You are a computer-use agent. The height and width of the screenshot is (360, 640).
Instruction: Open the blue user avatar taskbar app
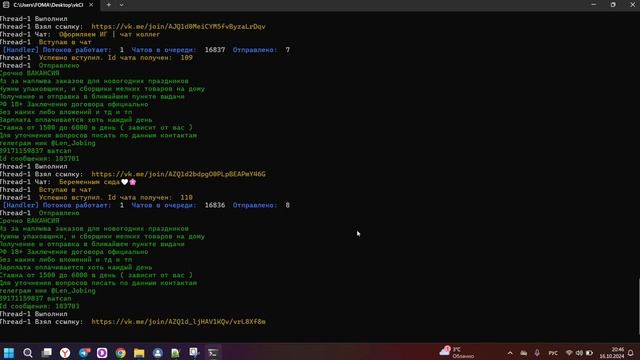coord(158,353)
